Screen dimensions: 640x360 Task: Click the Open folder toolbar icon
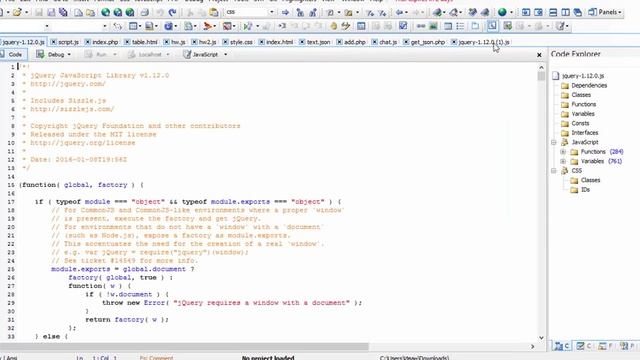tap(17, 12)
